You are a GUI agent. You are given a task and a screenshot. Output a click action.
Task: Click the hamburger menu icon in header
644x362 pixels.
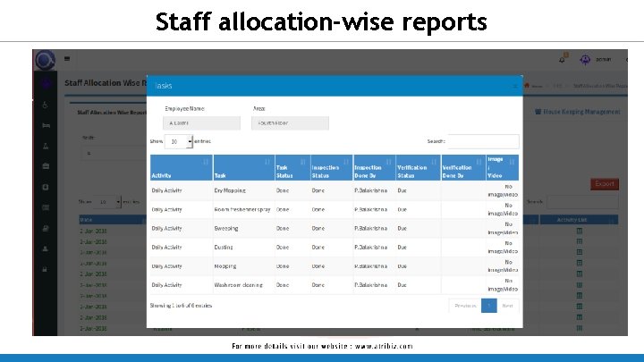pos(67,59)
